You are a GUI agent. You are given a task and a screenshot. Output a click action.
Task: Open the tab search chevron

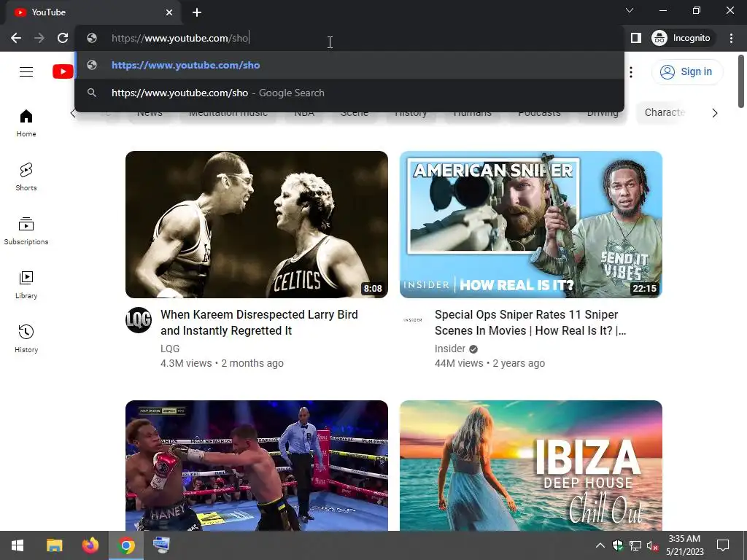630,10
